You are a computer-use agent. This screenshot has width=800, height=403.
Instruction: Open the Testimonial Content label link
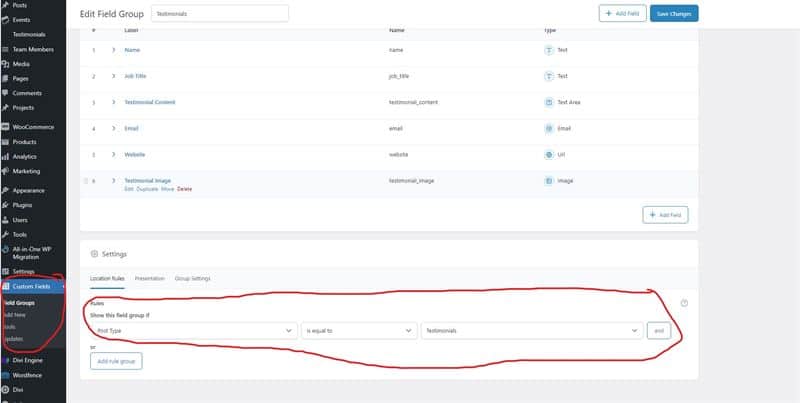coord(150,102)
